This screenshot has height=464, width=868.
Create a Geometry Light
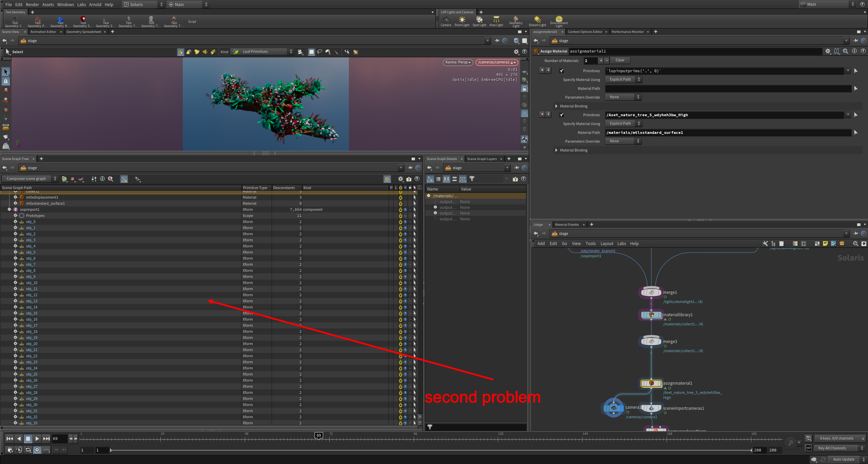pos(516,21)
